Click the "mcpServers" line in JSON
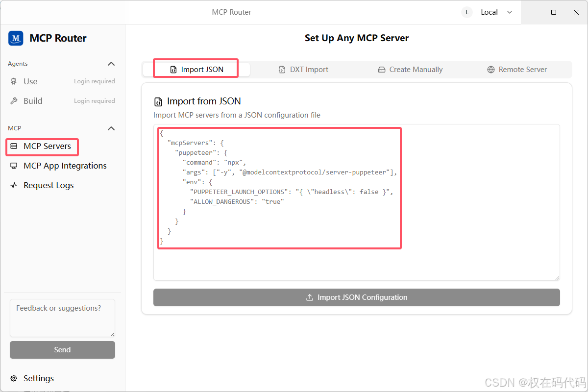Screen dimensions: 588x392 tap(196, 143)
